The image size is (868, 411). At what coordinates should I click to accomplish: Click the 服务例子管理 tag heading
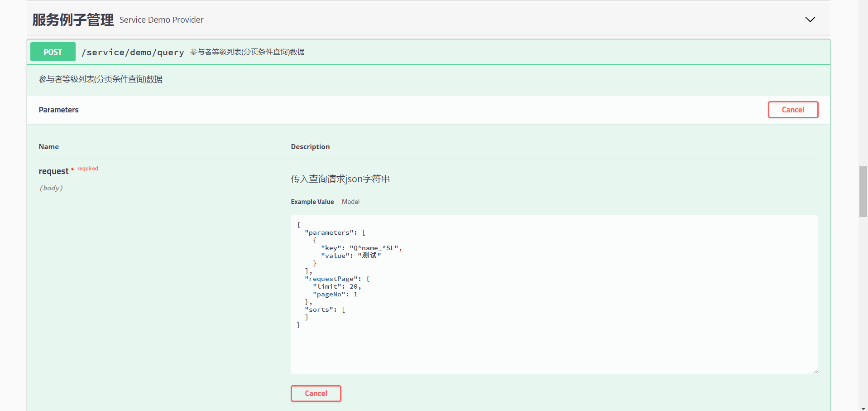(73, 20)
